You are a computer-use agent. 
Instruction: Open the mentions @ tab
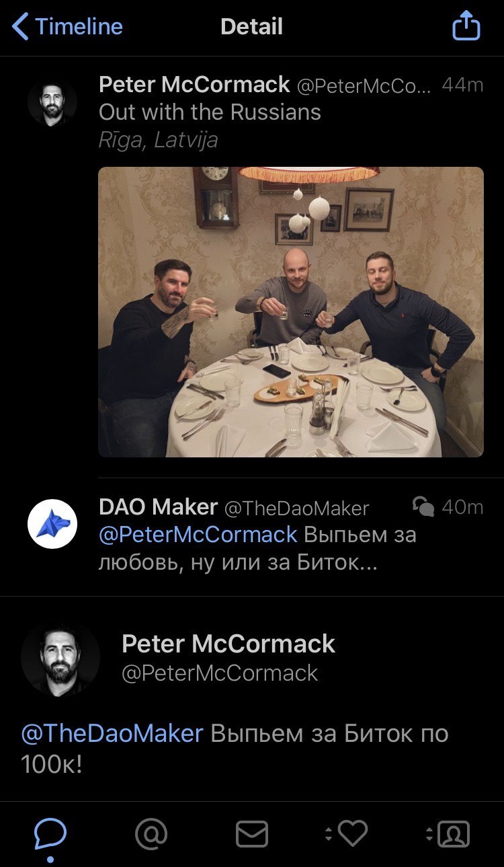pos(151,834)
